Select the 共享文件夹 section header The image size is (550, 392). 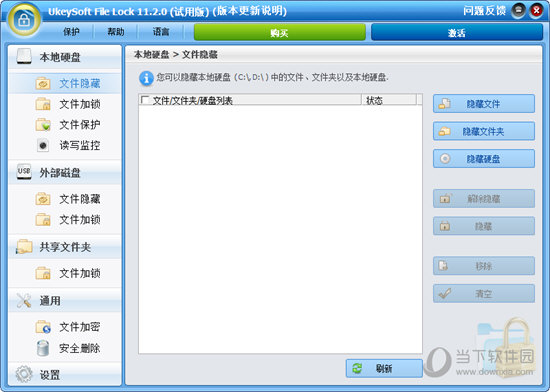point(65,247)
